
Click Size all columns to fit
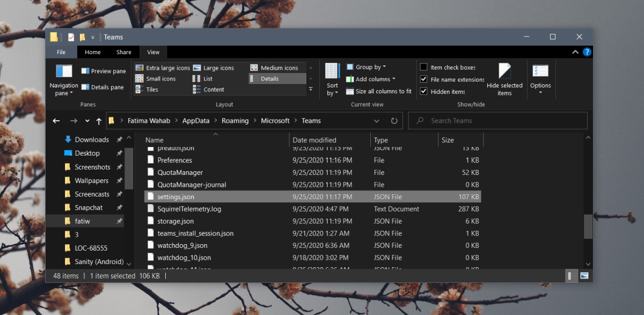point(378,91)
